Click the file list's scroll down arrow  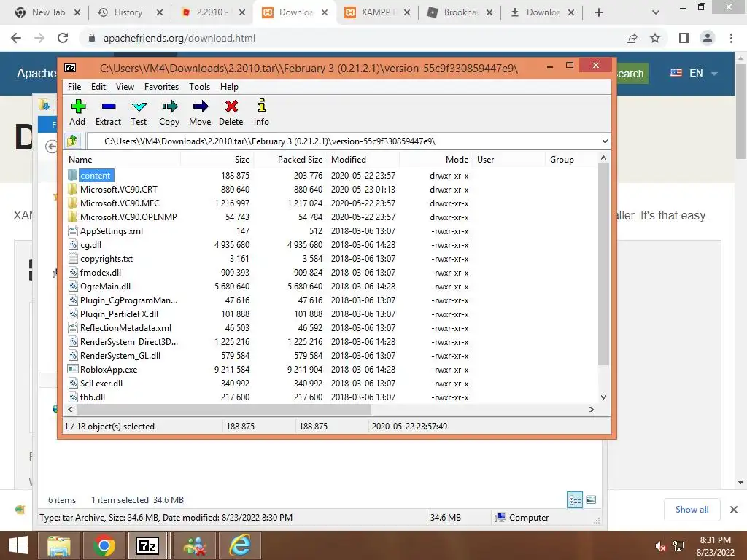click(603, 397)
